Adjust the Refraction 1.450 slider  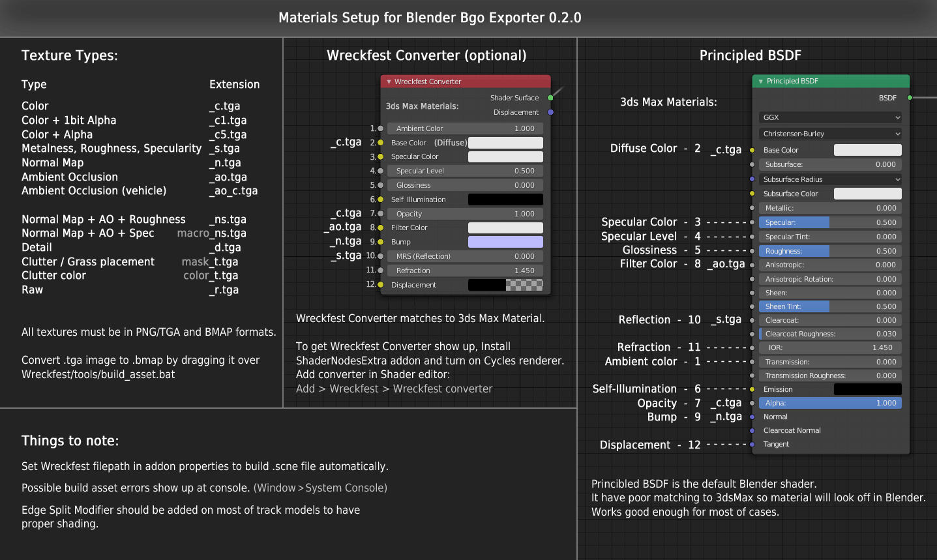465,271
